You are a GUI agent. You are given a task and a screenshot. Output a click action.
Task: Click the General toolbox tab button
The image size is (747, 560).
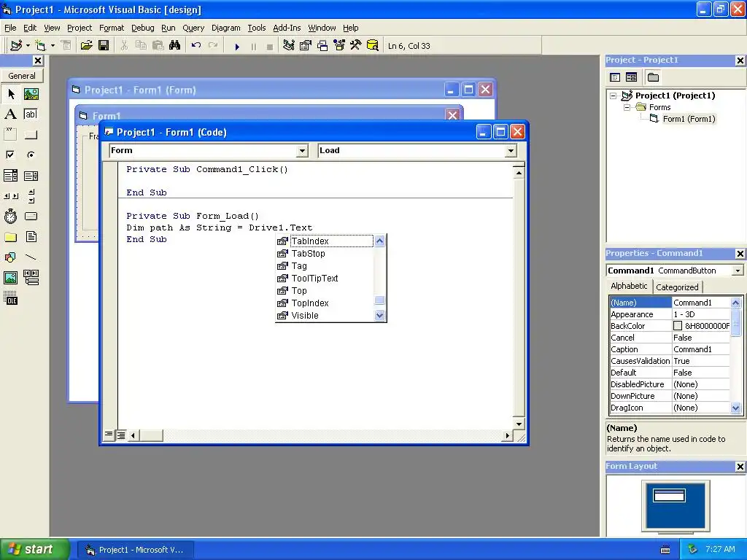pos(22,76)
